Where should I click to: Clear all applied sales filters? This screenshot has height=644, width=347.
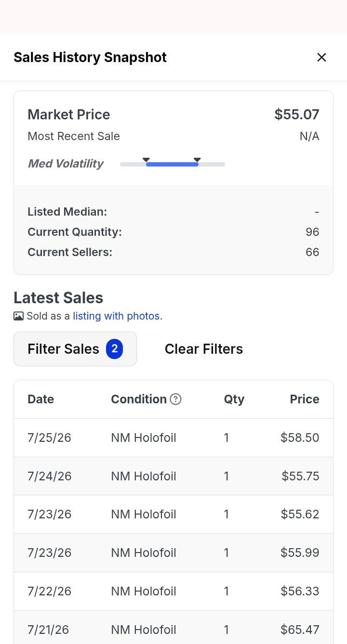[x=204, y=349]
